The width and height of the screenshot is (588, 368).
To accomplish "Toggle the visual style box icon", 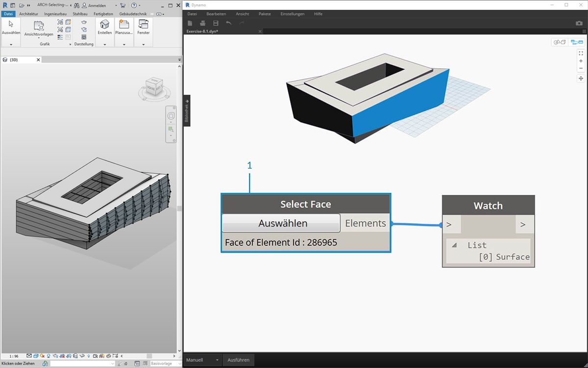I will 36,356.
